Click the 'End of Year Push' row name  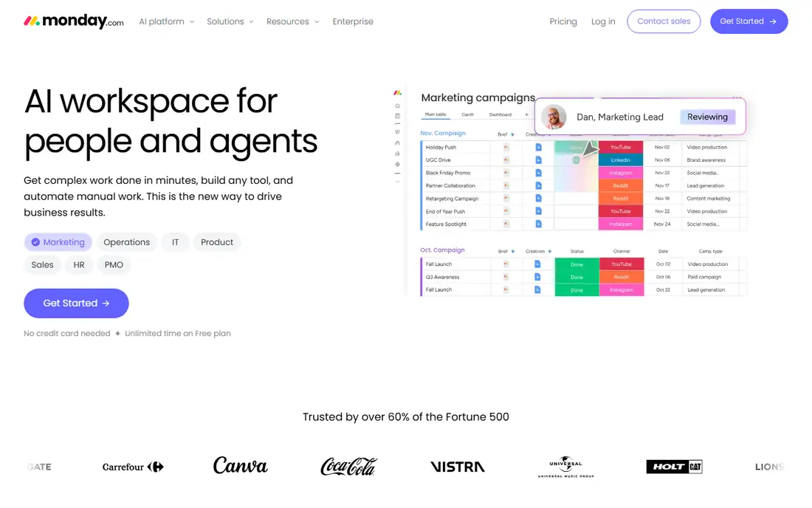coord(445,211)
